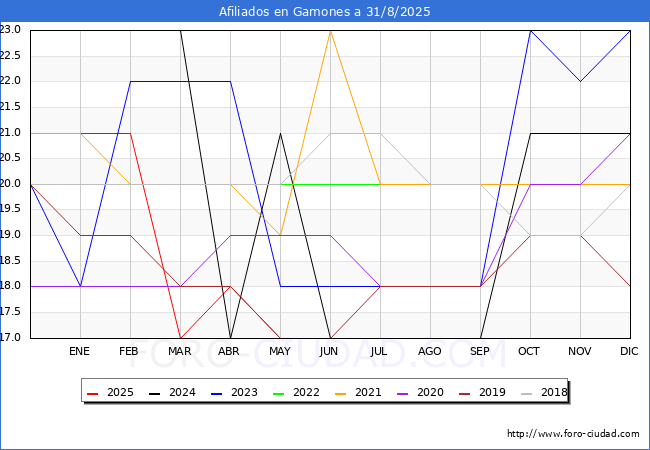Image resolution: width=650 pixels, height=450 pixels.
Task: Click the FEB month axis label
Action: click(129, 351)
